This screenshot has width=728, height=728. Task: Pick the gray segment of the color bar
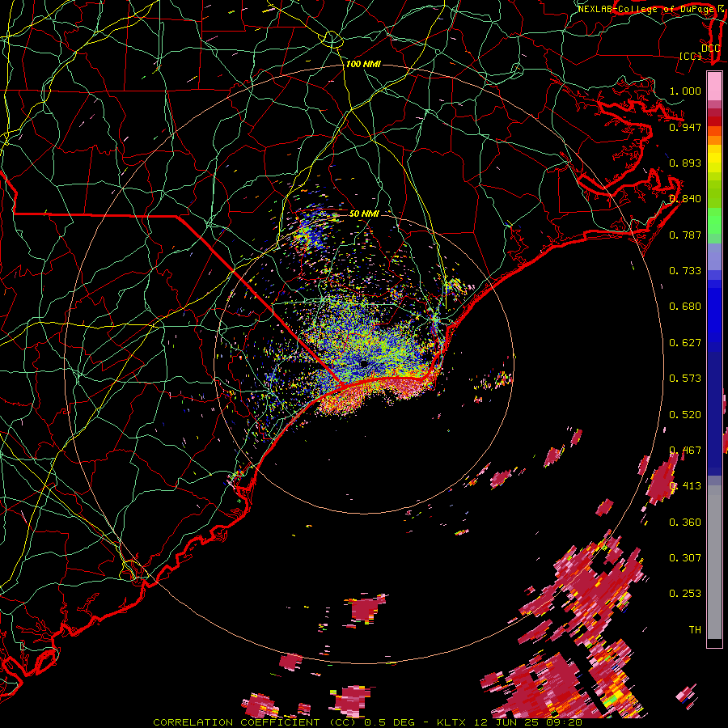(714, 562)
